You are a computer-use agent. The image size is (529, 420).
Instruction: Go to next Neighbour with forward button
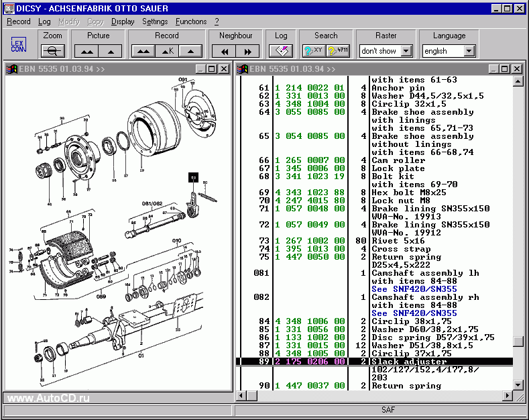[247, 51]
